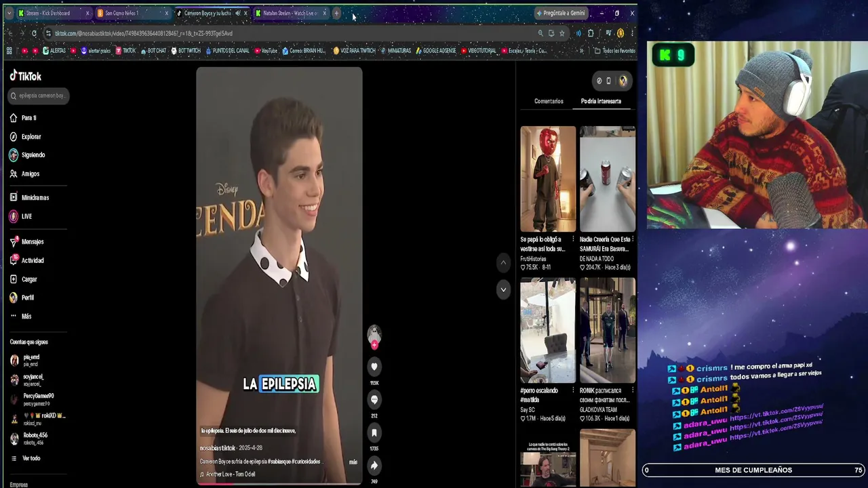868x488 pixels.
Task: Open the Explorar compass section
Action: (x=26, y=137)
